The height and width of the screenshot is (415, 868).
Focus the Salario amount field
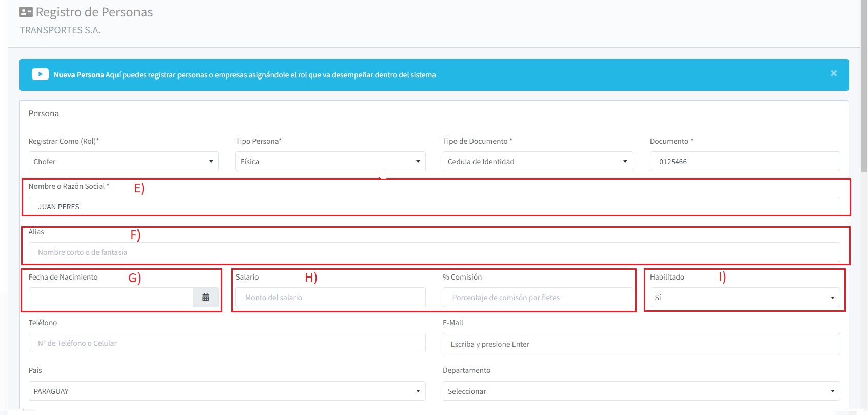[x=330, y=298]
